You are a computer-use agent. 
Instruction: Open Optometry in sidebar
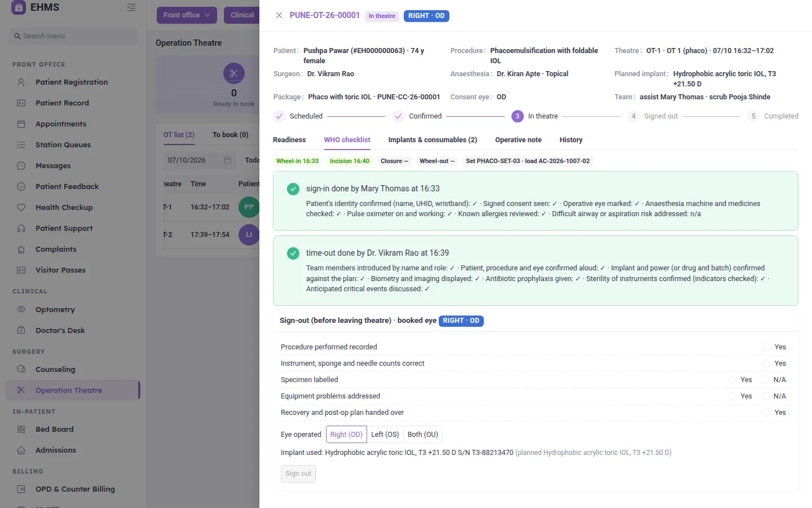pyautogui.click(x=55, y=309)
